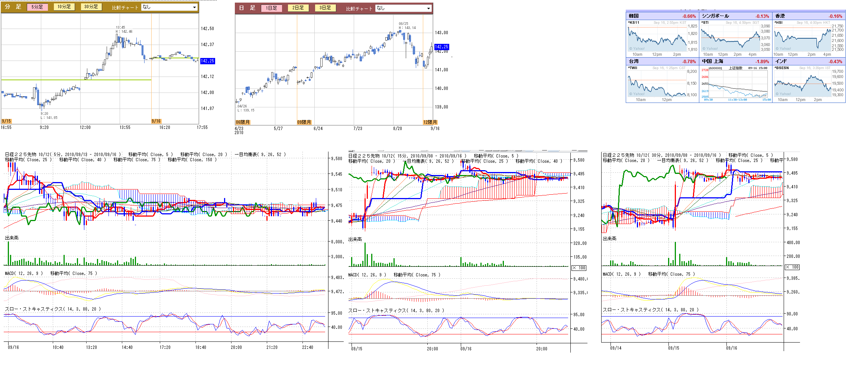Open 比較チャート dropdown on minute chart
This screenshot has height=376, width=868.
pos(169,7)
